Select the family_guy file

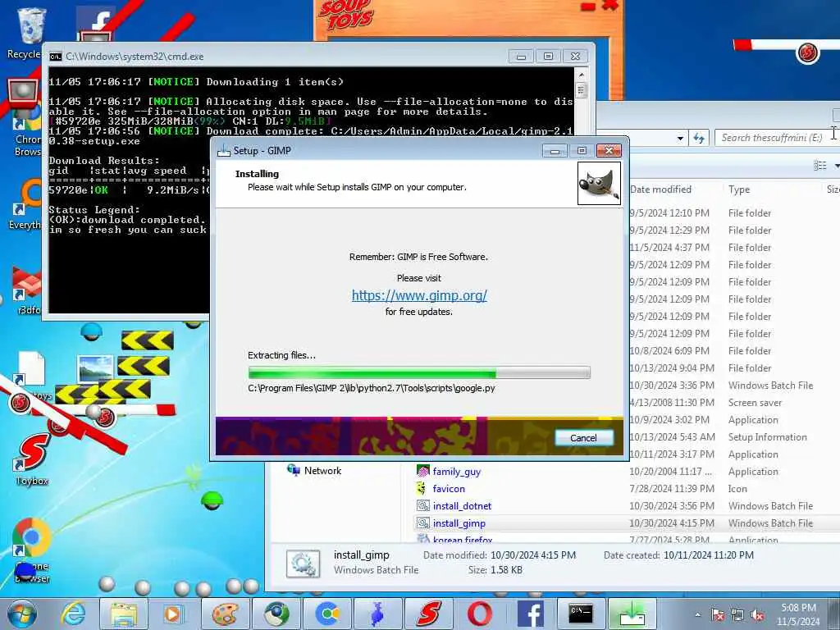456,472
